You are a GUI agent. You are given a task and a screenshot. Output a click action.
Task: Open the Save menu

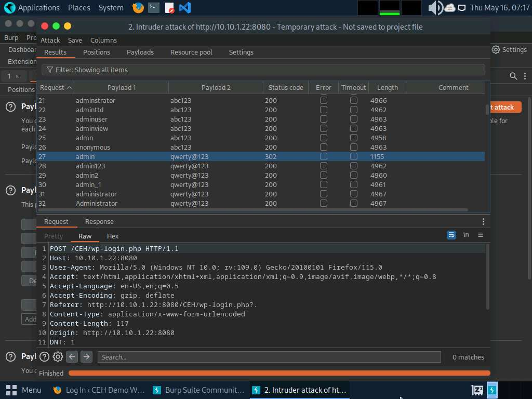click(x=75, y=40)
